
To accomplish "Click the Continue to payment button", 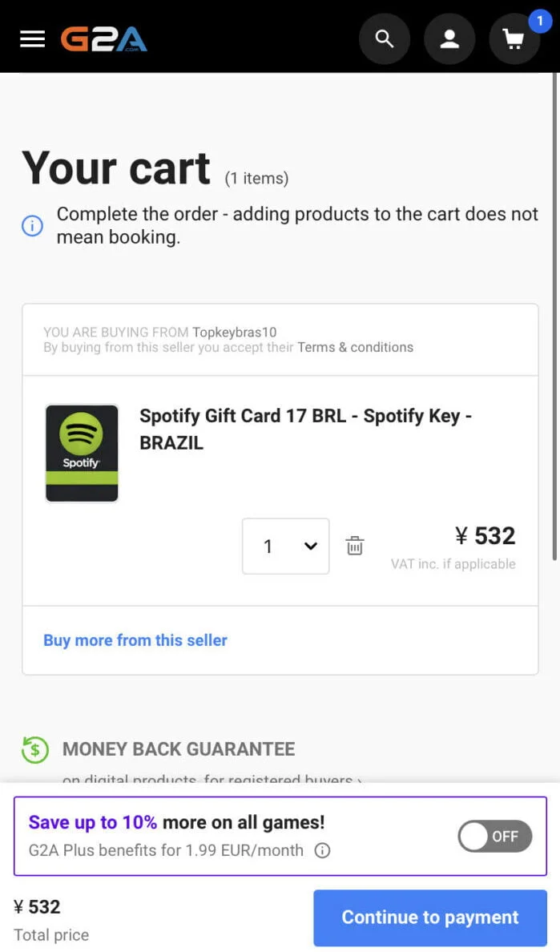I will click(430, 918).
